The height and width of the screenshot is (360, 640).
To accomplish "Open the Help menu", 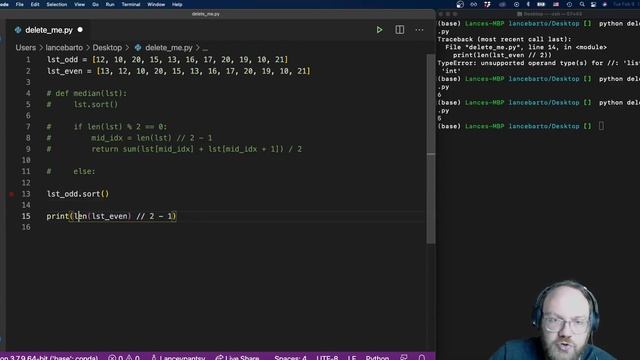I will click(177, 4).
